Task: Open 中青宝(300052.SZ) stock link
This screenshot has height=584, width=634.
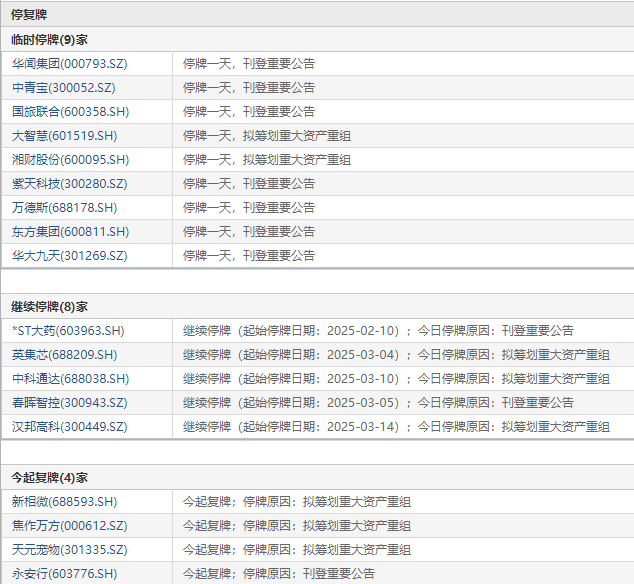Action: [63, 88]
